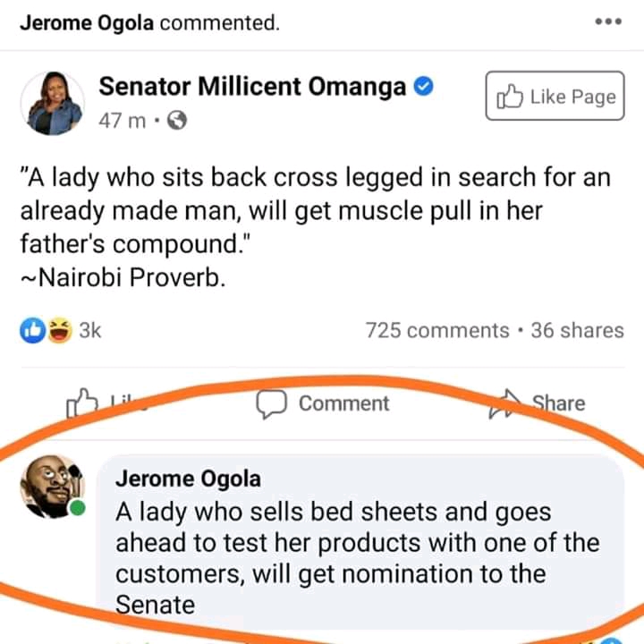Image resolution: width=644 pixels, height=644 pixels.
Task: Click the speech bubble Comment icon
Action: click(x=270, y=404)
